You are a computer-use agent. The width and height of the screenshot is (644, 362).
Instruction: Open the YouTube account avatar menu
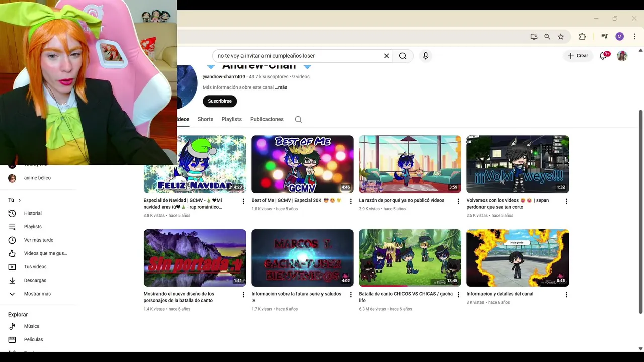(622, 56)
